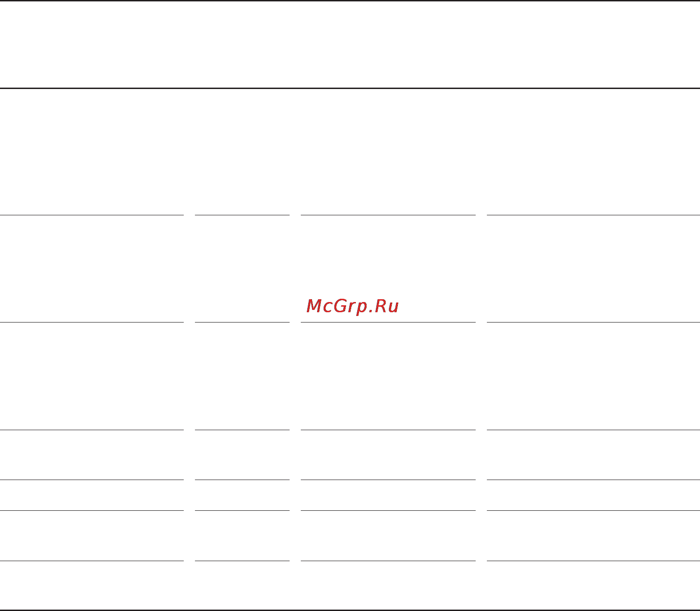Click the third column cell in the sixth table row
This screenshot has width=700, height=611.
(388, 536)
